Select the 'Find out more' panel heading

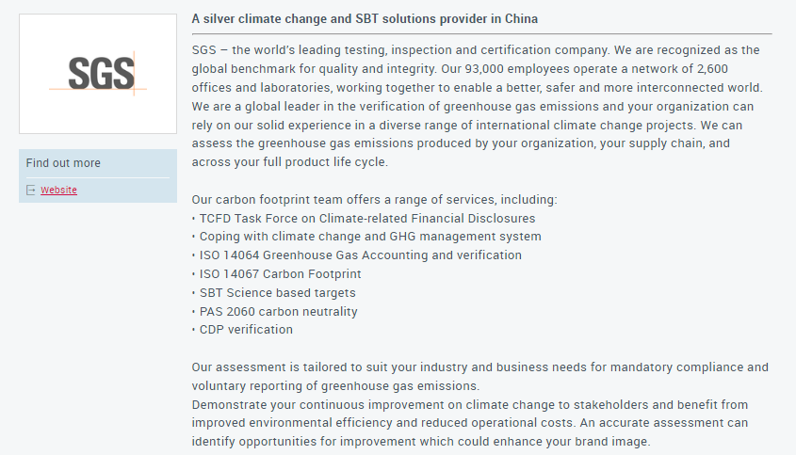[x=63, y=163]
